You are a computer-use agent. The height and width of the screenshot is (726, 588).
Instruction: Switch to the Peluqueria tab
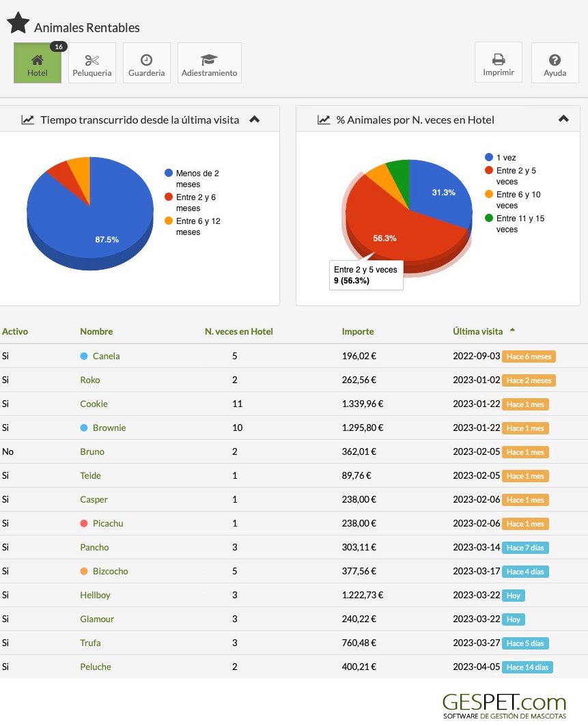point(92,63)
